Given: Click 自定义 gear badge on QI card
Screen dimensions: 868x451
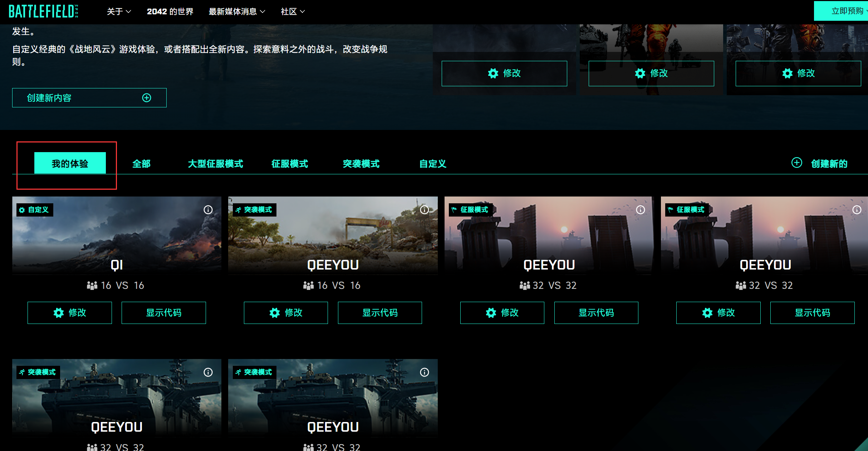Looking at the screenshot, I should pos(35,210).
